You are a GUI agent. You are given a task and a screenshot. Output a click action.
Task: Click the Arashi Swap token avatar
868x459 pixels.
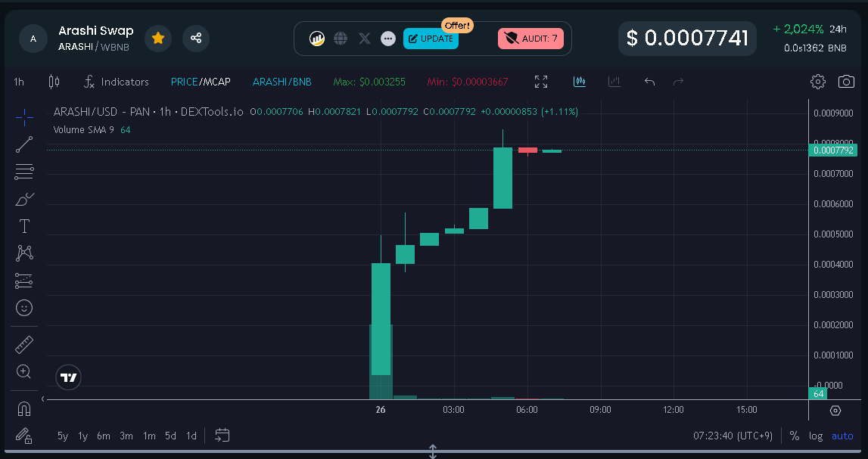pyautogui.click(x=33, y=38)
